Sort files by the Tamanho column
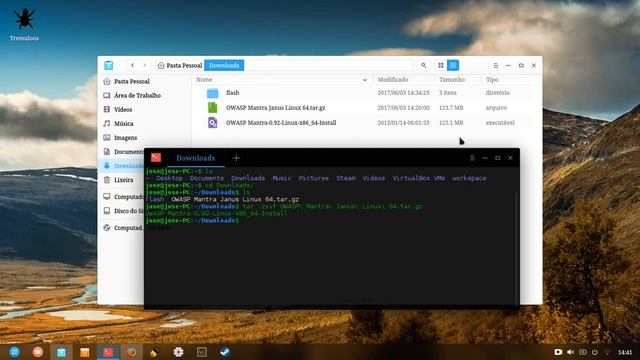Viewport: 640px width, 360px height. pyautogui.click(x=452, y=80)
